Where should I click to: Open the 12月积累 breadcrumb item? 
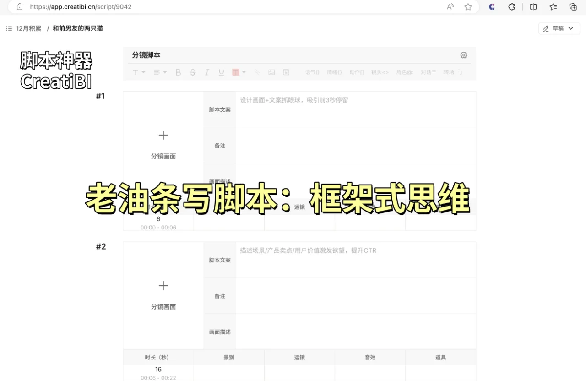pos(28,28)
